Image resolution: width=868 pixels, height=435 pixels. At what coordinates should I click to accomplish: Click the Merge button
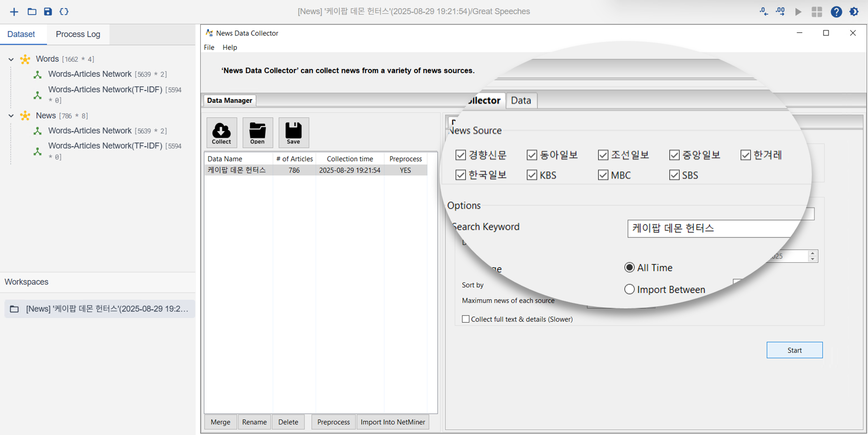(221, 422)
